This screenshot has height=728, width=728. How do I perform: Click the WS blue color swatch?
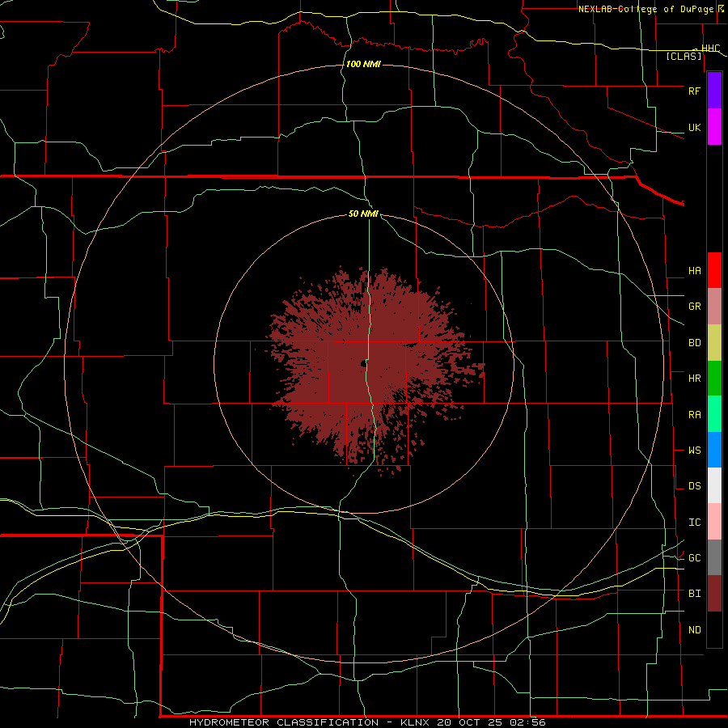(x=714, y=450)
